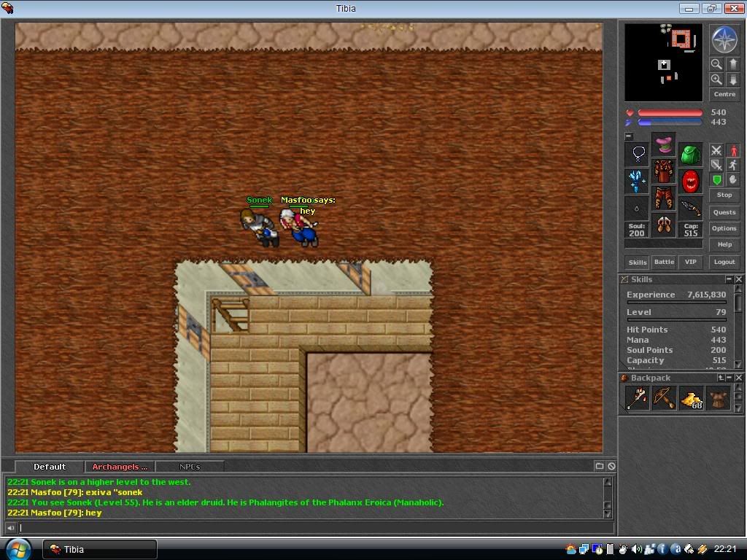This screenshot has height=560, width=747.
Task: Toggle say volume speaker icon in chat
Action: [x=10, y=528]
